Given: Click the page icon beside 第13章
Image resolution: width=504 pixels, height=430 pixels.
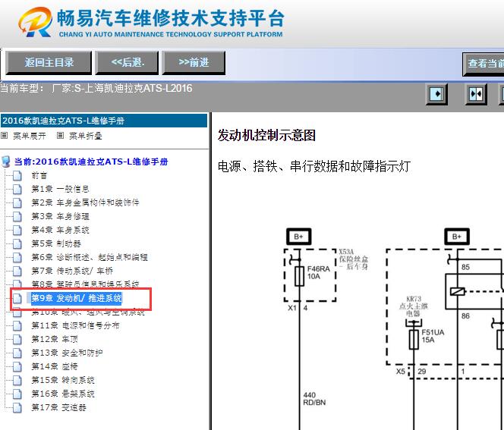Looking at the screenshot, I should [17, 353].
